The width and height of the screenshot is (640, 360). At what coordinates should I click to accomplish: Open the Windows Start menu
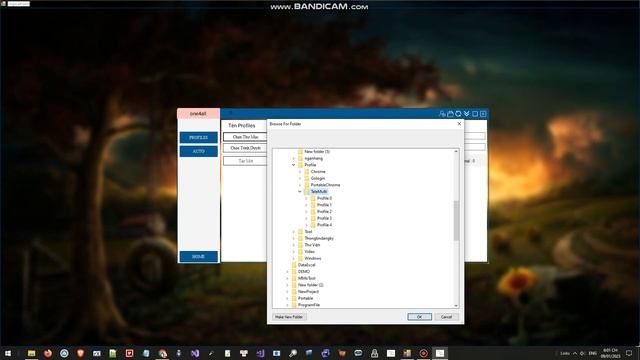pyautogui.click(x=8, y=353)
